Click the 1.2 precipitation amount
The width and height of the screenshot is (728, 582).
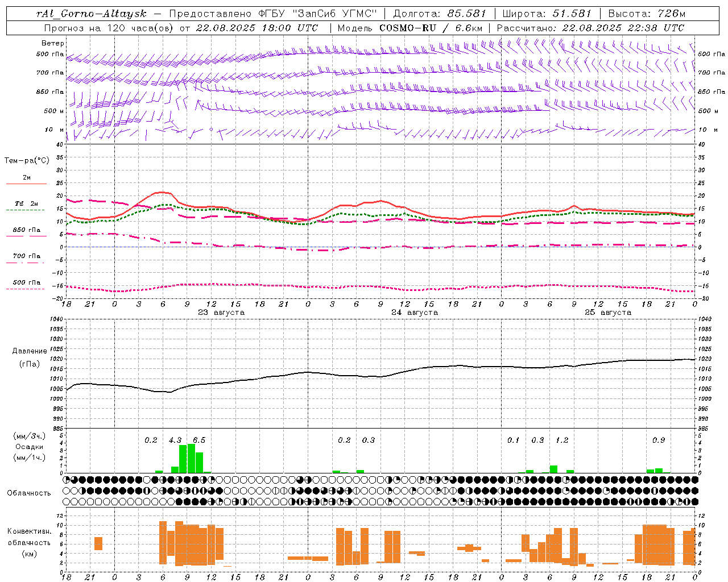click(562, 440)
